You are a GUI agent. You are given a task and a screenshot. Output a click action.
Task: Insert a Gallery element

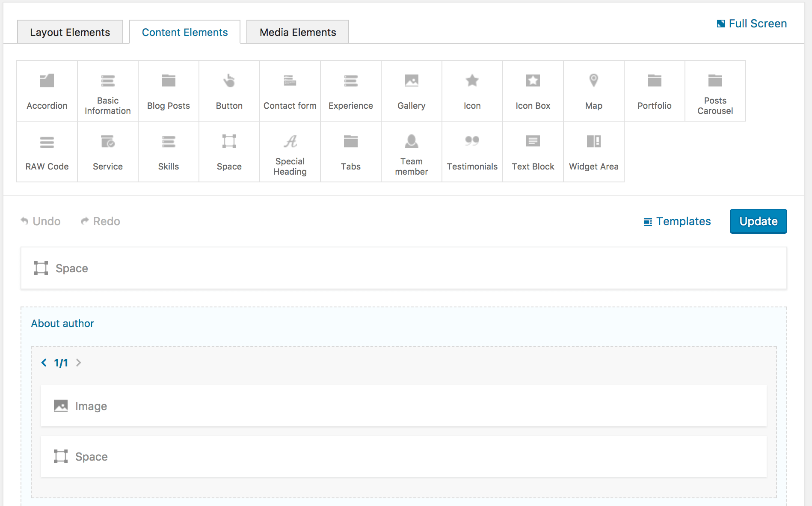pos(411,91)
